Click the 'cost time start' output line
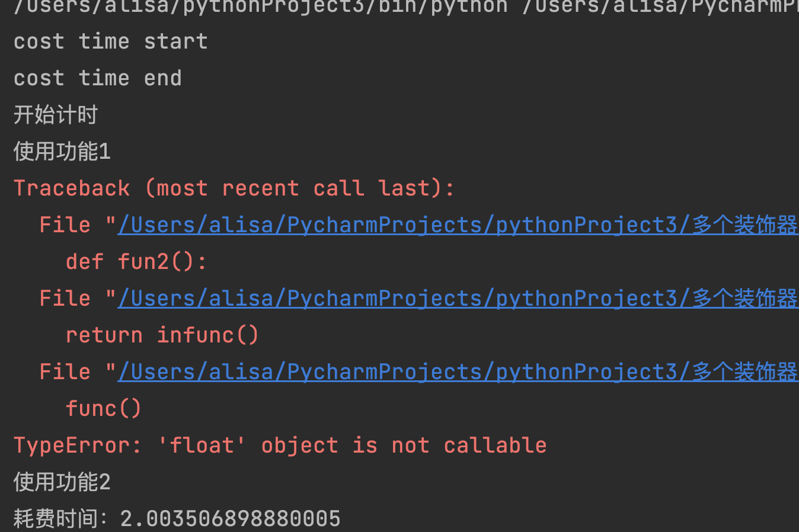Image resolution: width=799 pixels, height=532 pixels. pos(111,41)
